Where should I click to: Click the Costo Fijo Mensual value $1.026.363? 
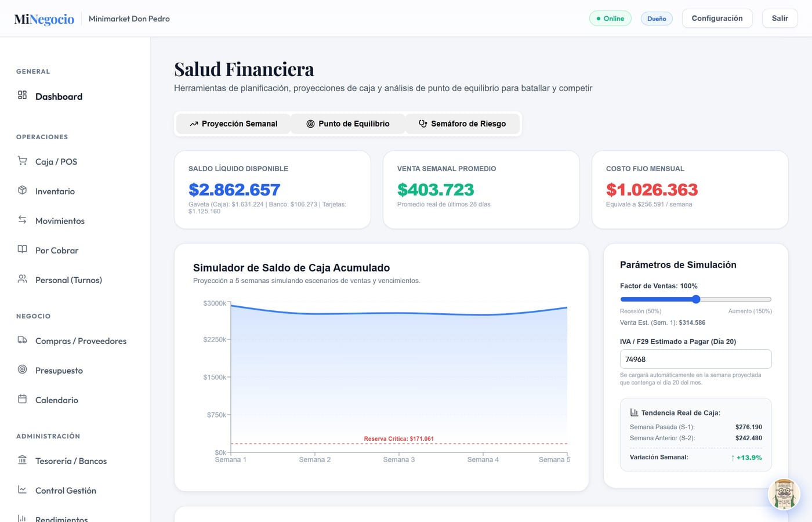[652, 190]
